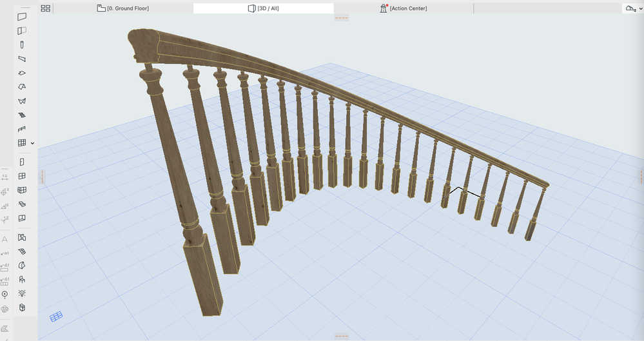Select the A1 label with single box tool
This screenshot has width=644, height=341.
pos(5,267)
